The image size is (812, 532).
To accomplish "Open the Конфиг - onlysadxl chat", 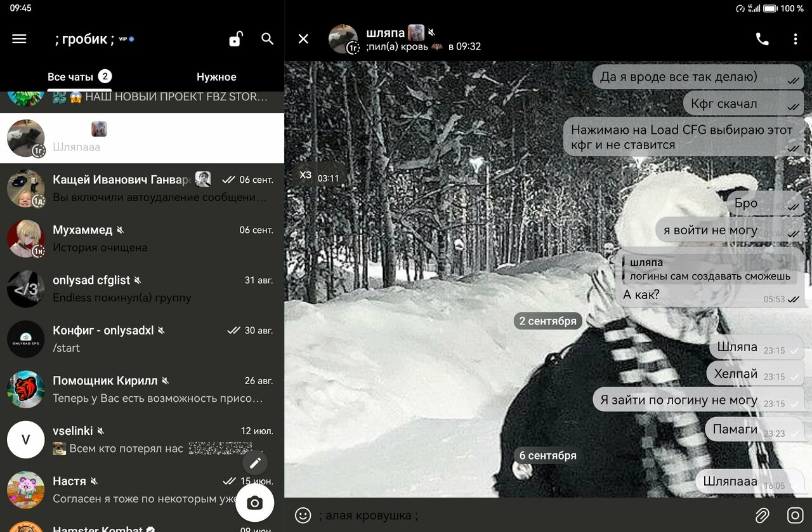I will click(x=142, y=339).
